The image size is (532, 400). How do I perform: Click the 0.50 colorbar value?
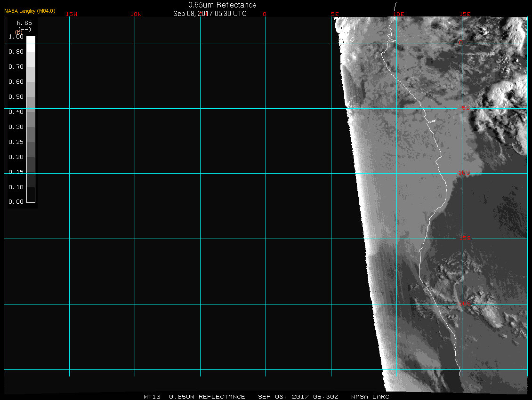[16, 96]
